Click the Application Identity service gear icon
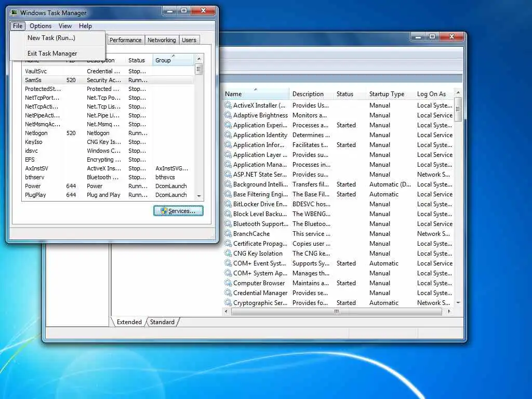532x399 pixels. tap(228, 135)
